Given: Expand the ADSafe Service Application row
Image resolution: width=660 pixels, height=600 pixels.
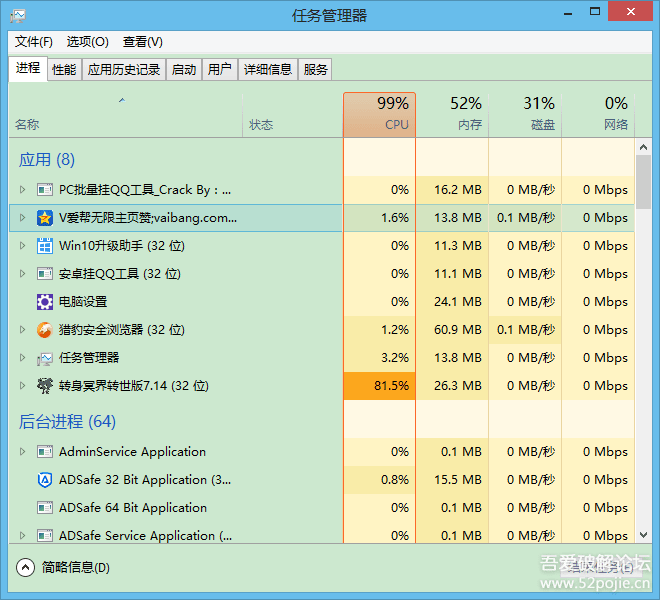Looking at the screenshot, I should tap(22, 536).
